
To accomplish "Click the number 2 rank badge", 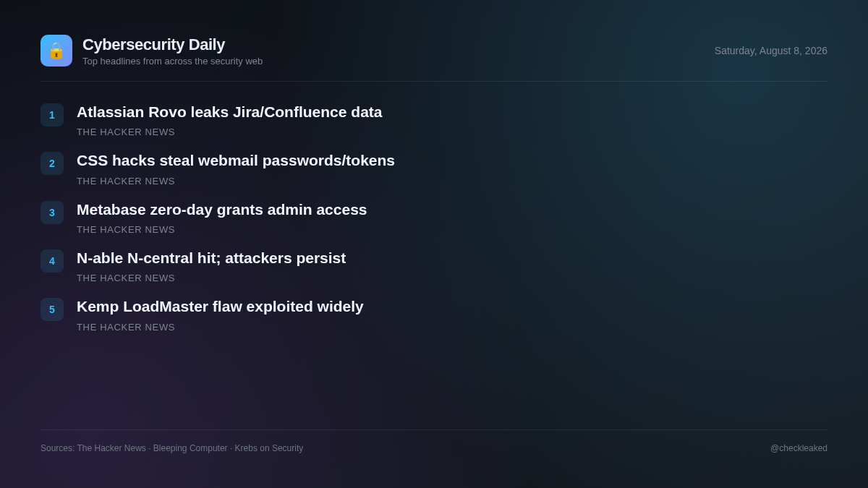I will tap(52, 163).
